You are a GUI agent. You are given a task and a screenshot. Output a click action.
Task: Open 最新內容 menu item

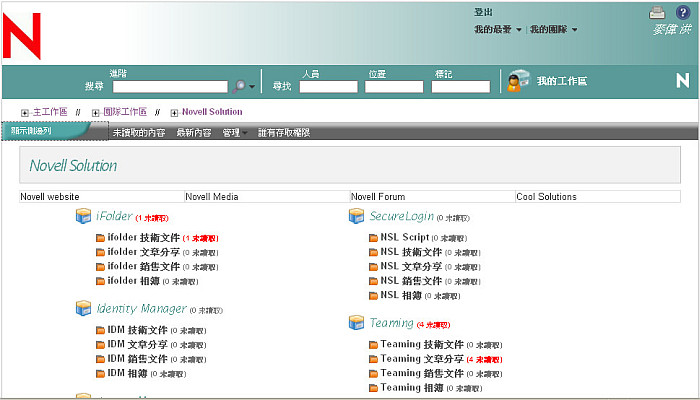click(194, 133)
